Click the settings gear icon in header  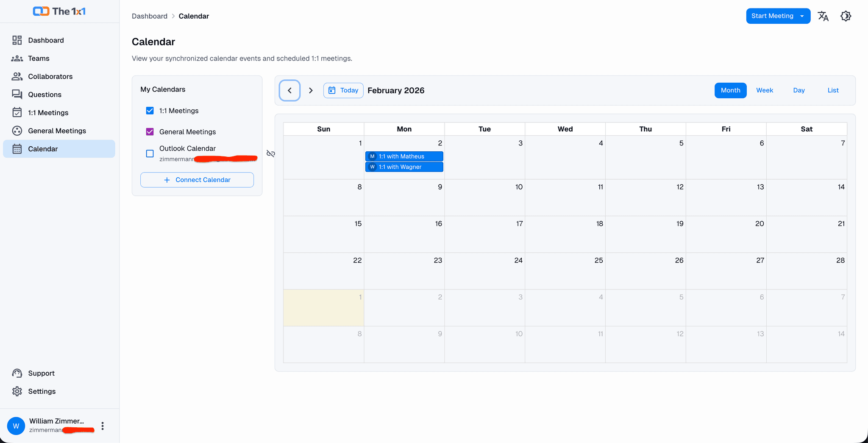(x=846, y=16)
